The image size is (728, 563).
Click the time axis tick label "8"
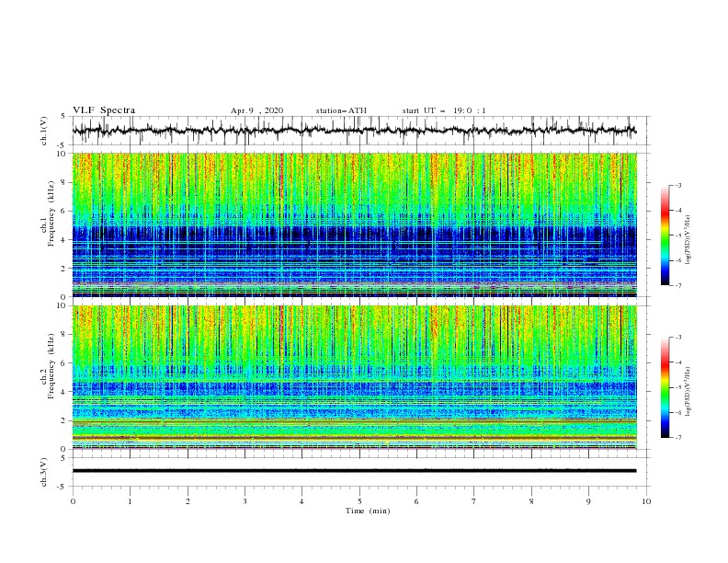(531, 501)
